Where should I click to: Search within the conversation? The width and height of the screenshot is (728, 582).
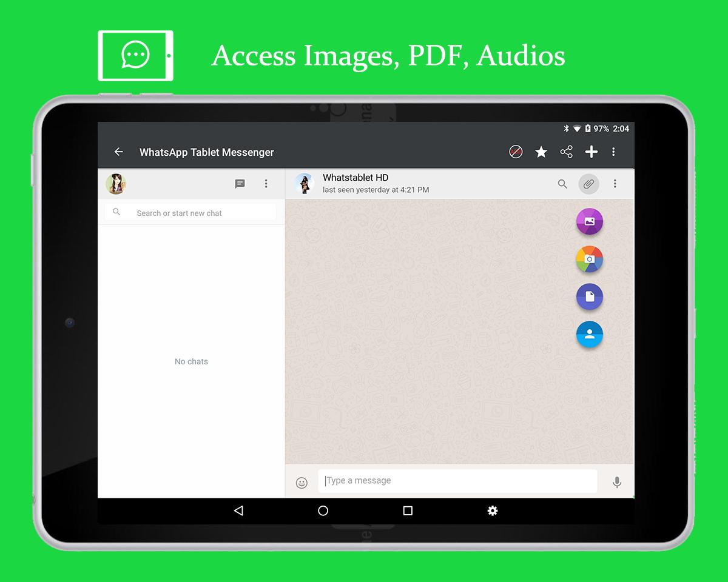click(563, 184)
